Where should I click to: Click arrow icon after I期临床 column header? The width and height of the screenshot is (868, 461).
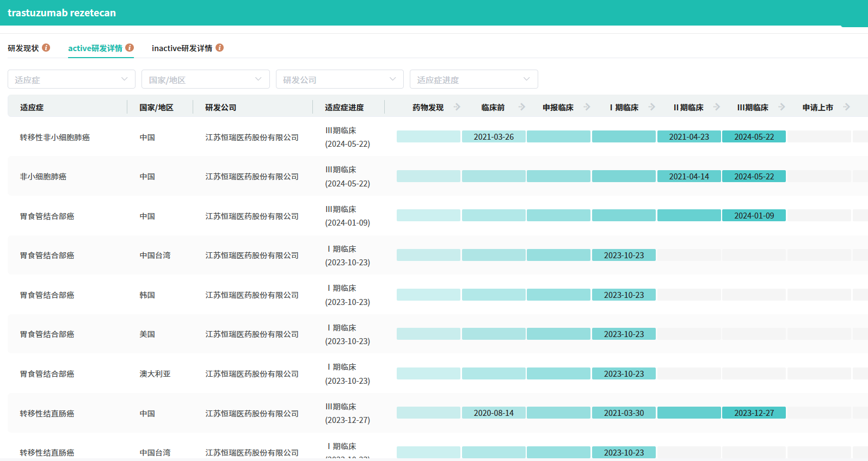652,107
